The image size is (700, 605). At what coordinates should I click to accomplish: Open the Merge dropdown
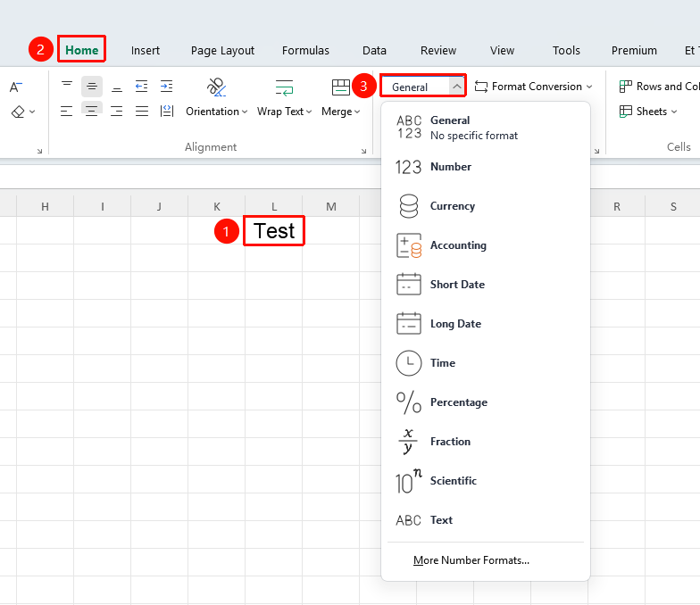click(x=341, y=112)
